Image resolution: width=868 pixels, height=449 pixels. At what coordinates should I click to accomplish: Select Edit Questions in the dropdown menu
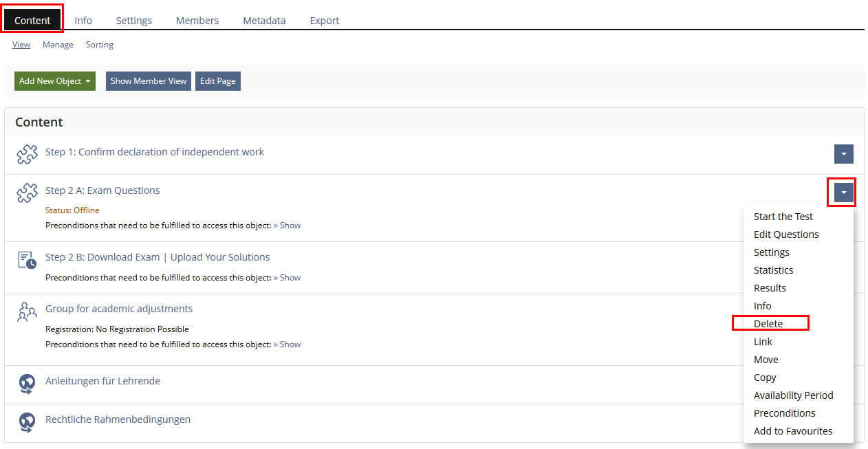click(786, 234)
